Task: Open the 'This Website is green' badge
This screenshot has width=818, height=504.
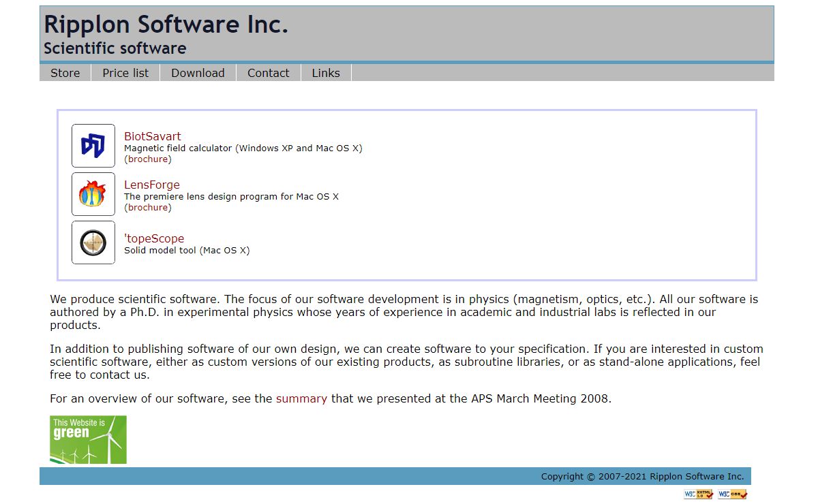Action: [x=88, y=440]
